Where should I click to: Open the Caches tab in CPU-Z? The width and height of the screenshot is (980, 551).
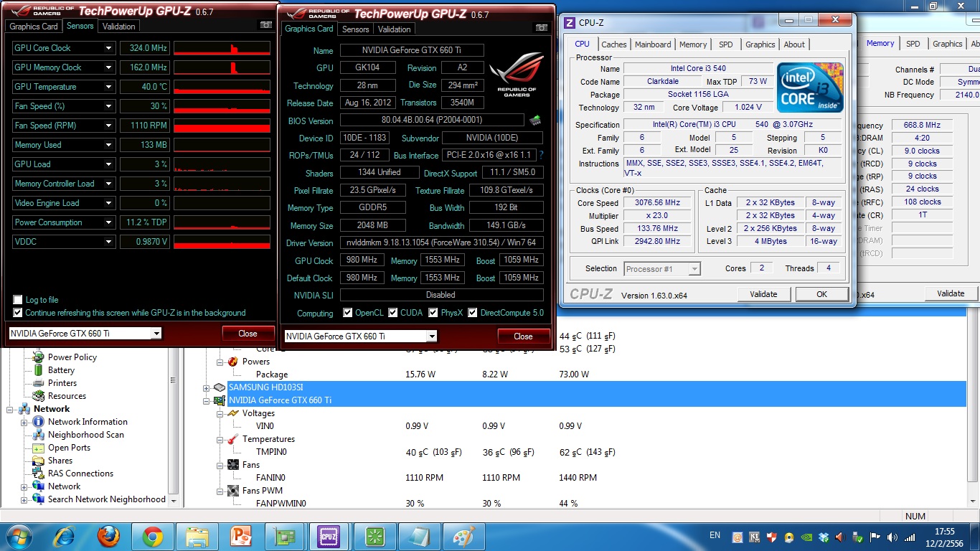point(614,44)
